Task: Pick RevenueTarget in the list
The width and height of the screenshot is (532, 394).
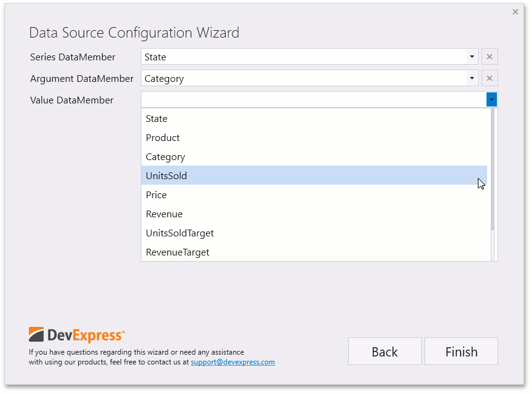Action: [x=314, y=252]
